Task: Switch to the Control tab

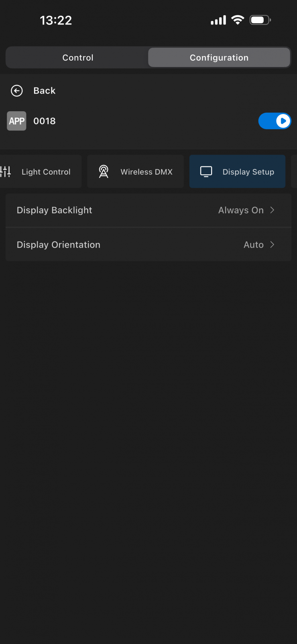Action: pyautogui.click(x=78, y=57)
